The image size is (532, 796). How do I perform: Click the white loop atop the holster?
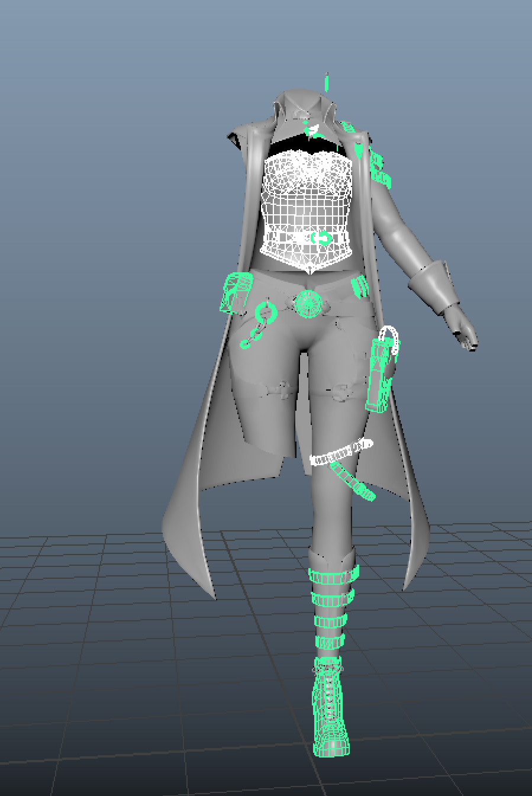point(390,340)
